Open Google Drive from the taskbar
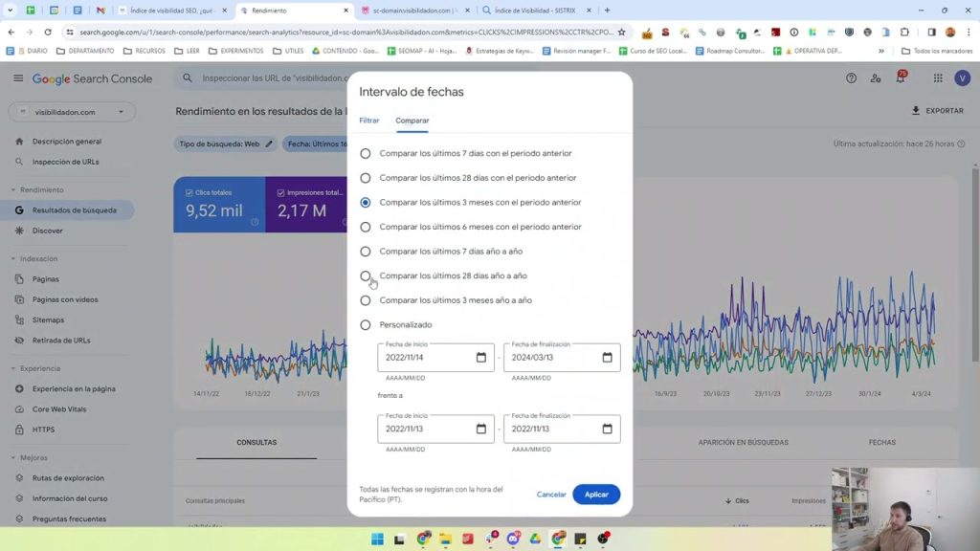 point(535,540)
